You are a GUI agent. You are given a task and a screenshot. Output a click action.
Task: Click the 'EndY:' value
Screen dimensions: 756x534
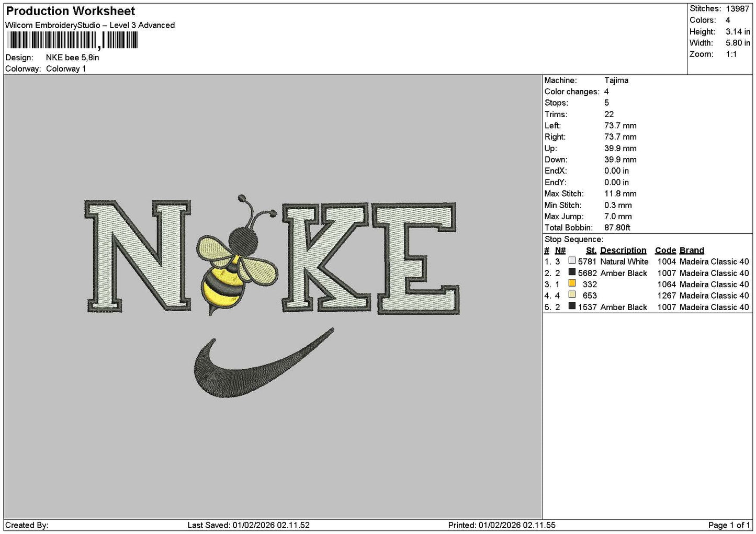(617, 182)
